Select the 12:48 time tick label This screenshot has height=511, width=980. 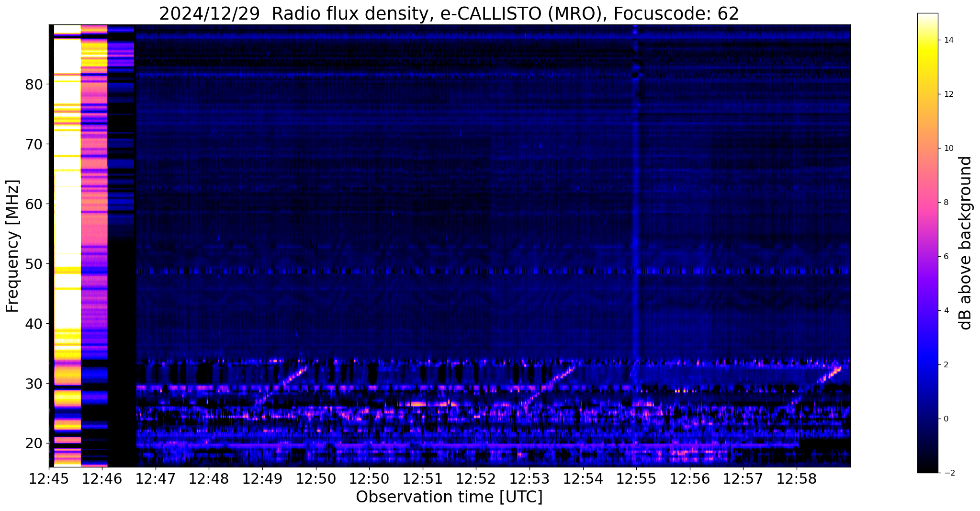[x=209, y=478]
